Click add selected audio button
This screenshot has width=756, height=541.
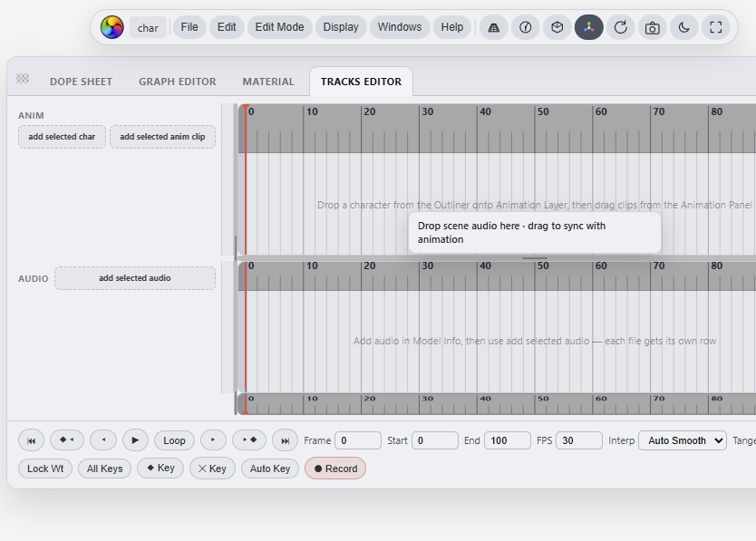tap(135, 277)
